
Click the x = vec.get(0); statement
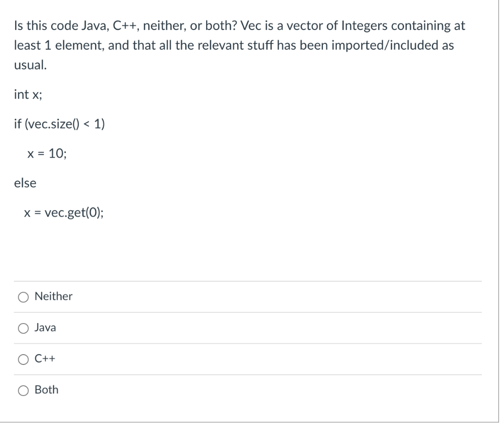[x=63, y=213]
